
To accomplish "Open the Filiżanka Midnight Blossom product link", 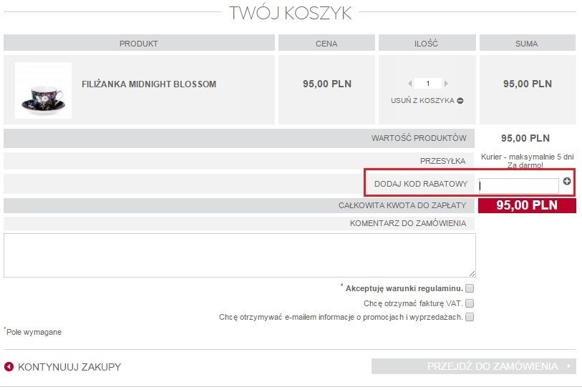I will 149,84.
